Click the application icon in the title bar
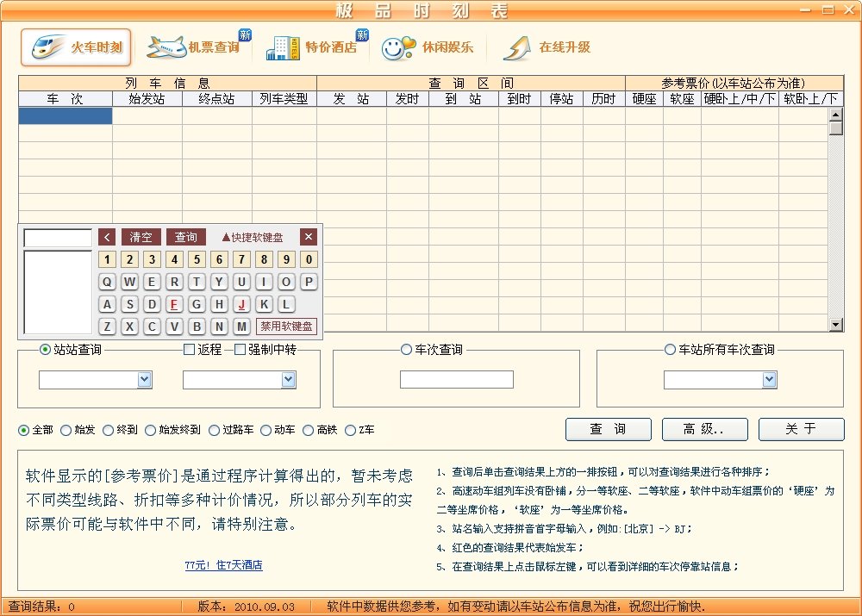The width and height of the screenshot is (862, 616). click(9, 9)
